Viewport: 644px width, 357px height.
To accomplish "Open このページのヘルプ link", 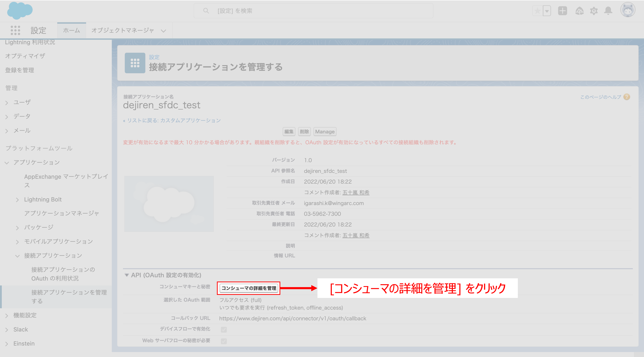I will click(601, 97).
